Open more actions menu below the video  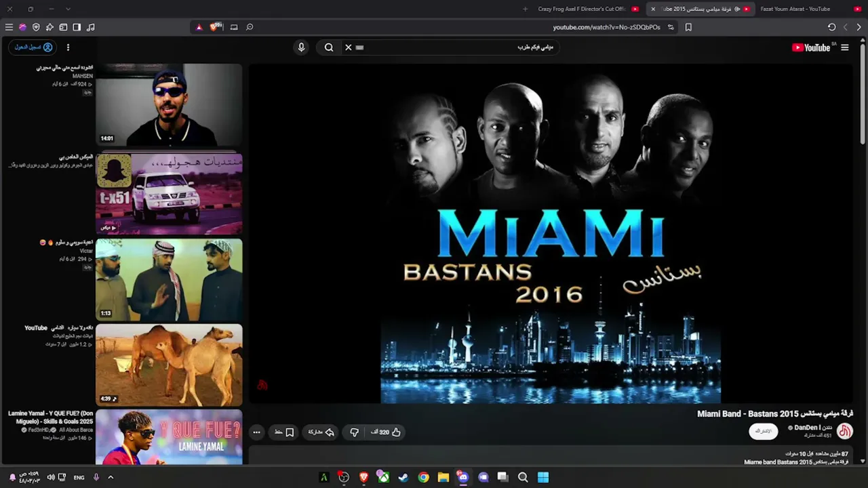pyautogui.click(x=256, y=432)
